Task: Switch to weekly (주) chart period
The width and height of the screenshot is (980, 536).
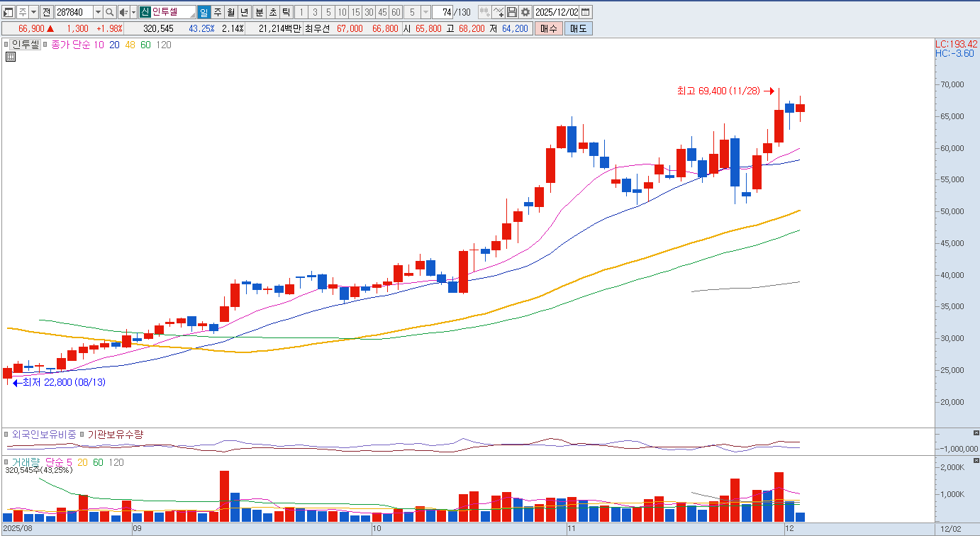Action: point(217,12)
